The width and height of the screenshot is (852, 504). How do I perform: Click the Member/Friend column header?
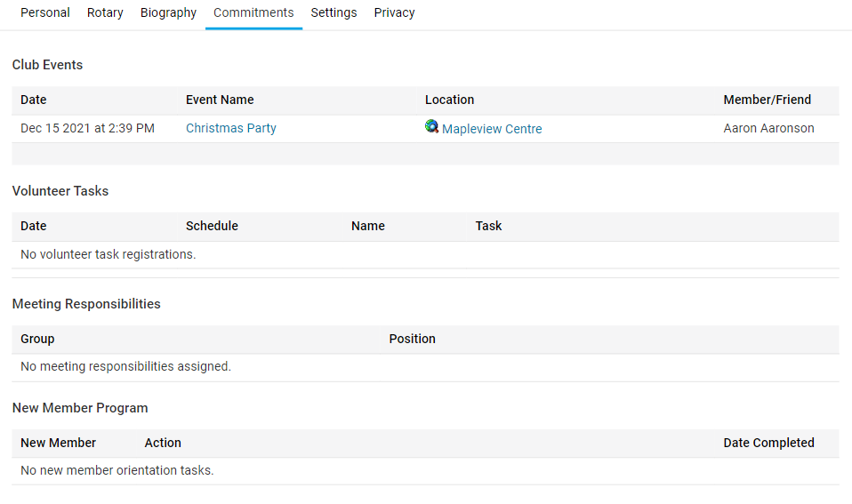767,100
